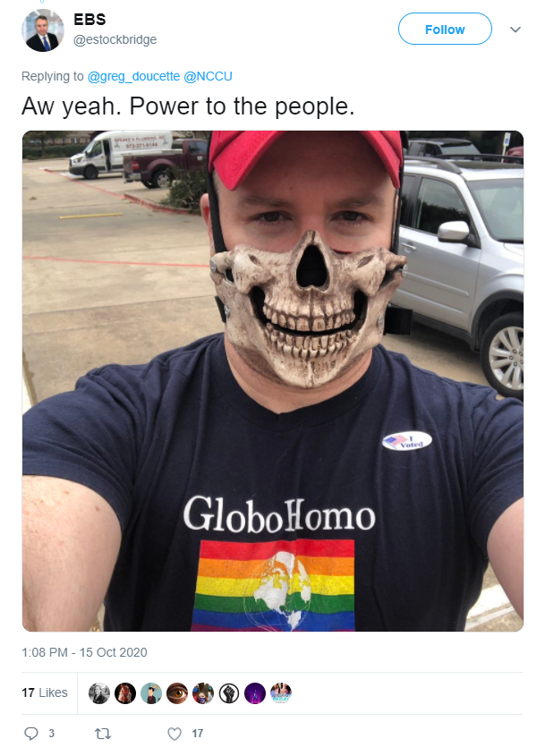545x756 pixels.
Task: Open the EBS profile avatar
Action: [42, 30]
